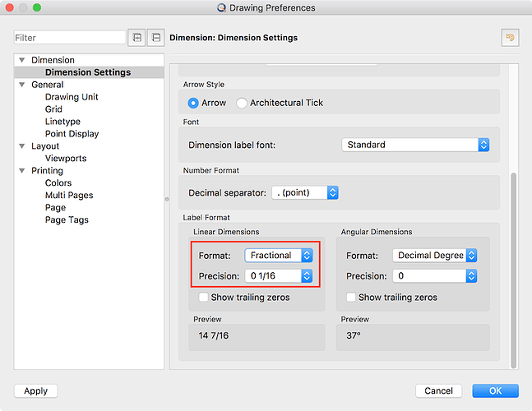This screenshot has height=411, width=532.
Task: Open the linear Format dropdown showing Fractional
Action: pyautogui.click(x=279, y=256)
